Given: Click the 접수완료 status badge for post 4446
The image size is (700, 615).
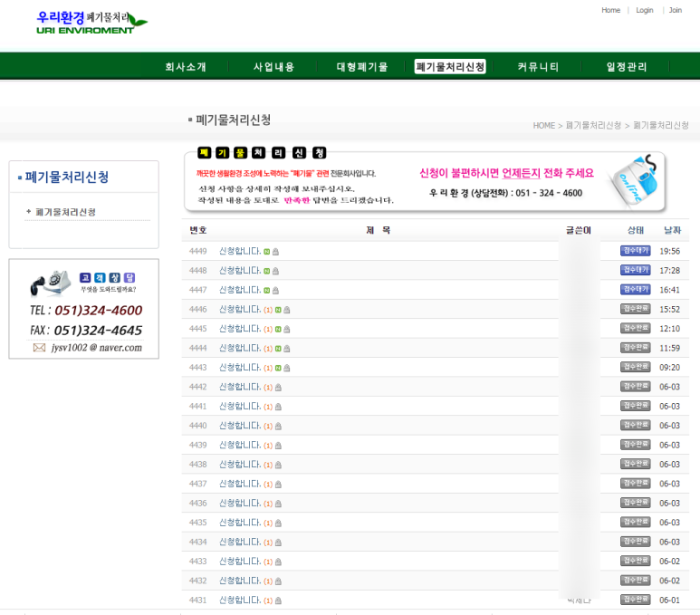Looking at the screenshot, I should pos(635,309).
